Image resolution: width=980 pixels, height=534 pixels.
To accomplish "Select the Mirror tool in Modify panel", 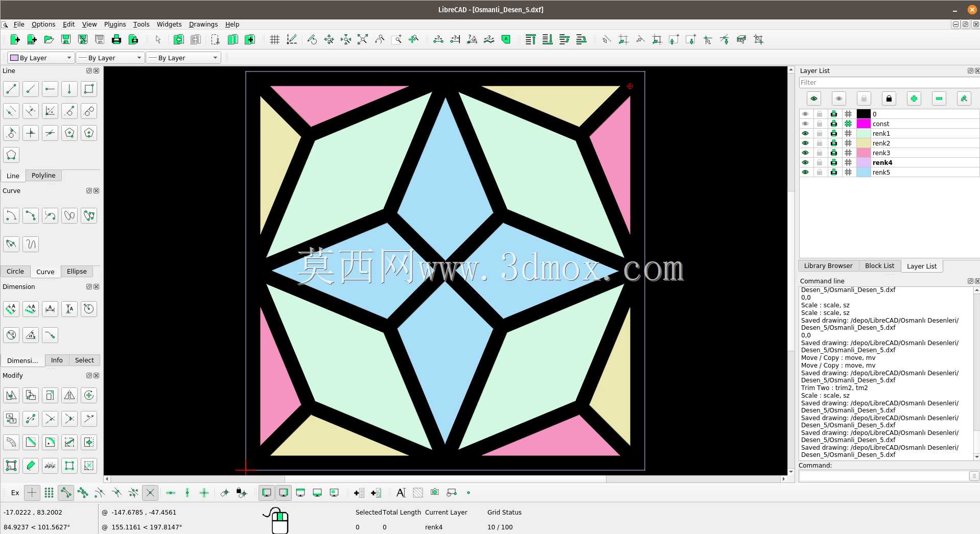I will click(69, 395).
